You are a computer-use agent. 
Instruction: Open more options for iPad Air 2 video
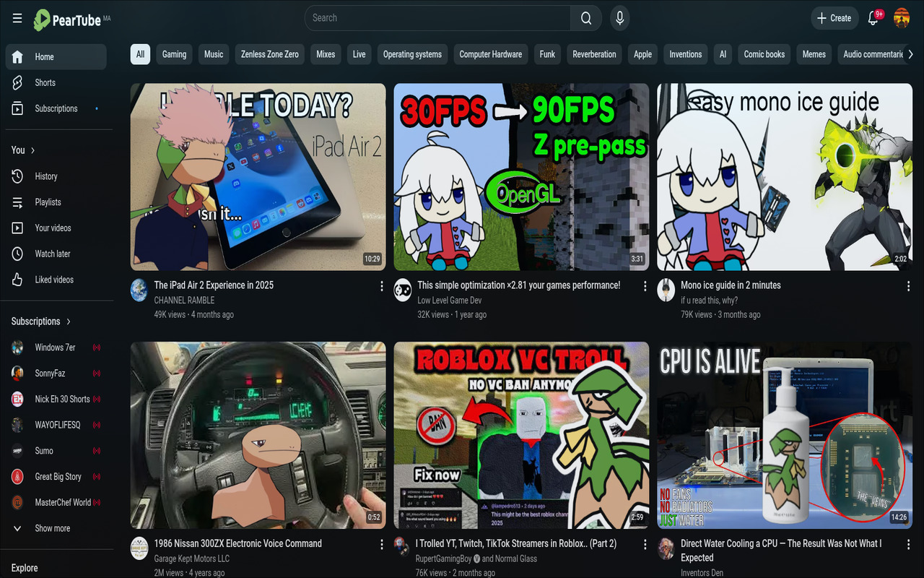click(x=382, y=286)
